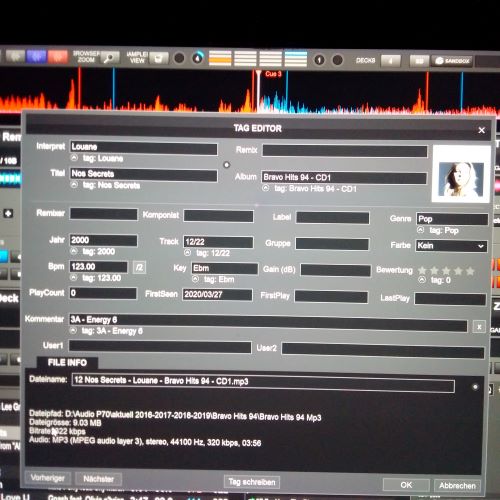This screenshot has height=500, width=500.
Task: Select the FILE INFO tab
Action: (x=67, y=363)
